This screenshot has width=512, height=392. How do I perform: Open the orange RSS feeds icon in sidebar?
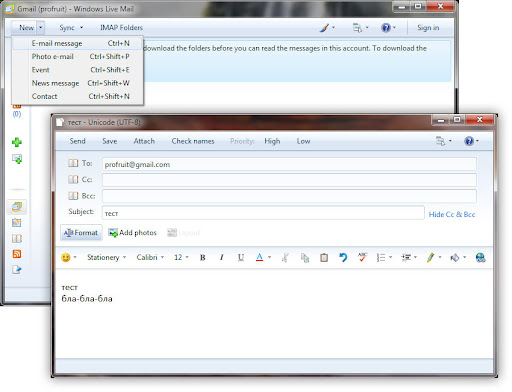(x=17, y=254)
